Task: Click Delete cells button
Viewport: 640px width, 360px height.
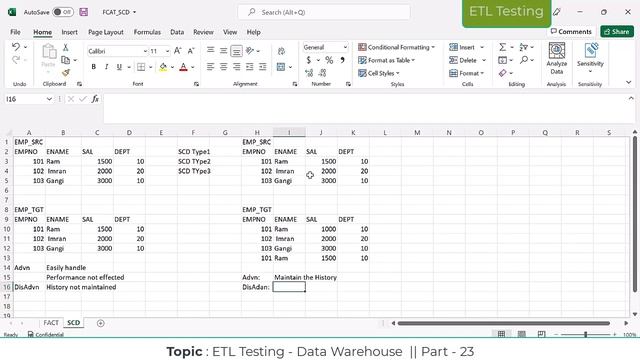Action: (x=463, y=60)
